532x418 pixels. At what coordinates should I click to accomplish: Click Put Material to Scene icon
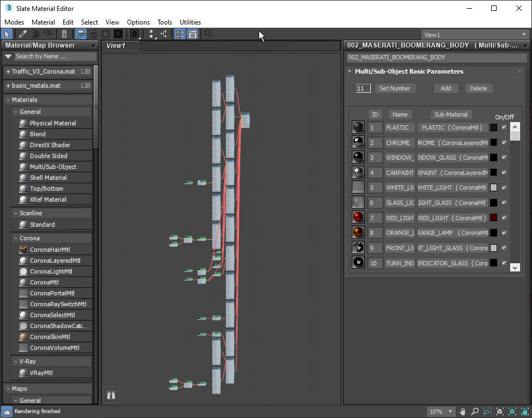tap(35, 34)
